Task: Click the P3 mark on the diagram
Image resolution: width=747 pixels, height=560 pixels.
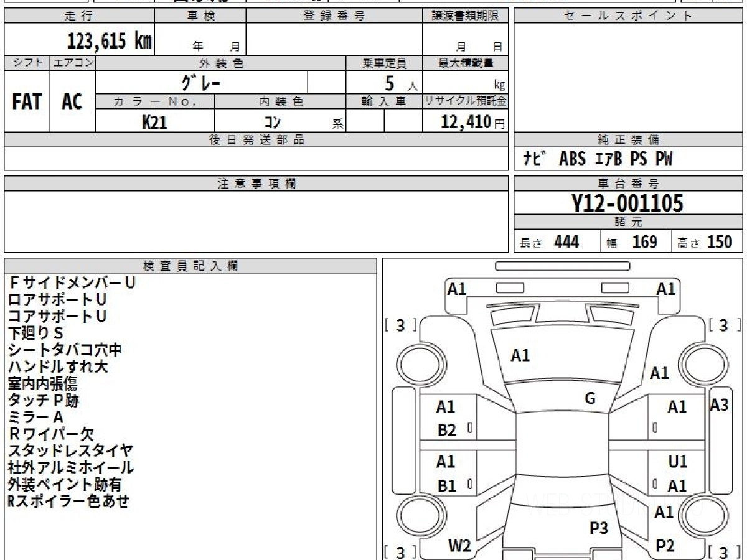Action: 599,528
